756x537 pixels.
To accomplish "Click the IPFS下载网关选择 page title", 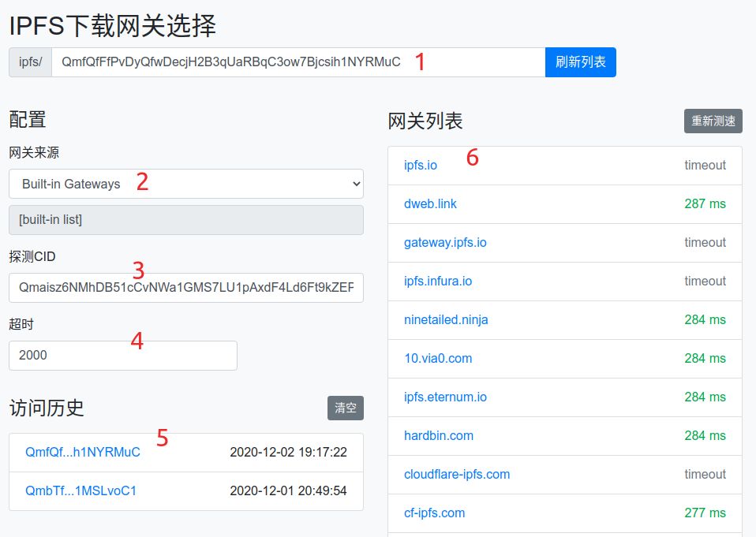I will (112, 25).
